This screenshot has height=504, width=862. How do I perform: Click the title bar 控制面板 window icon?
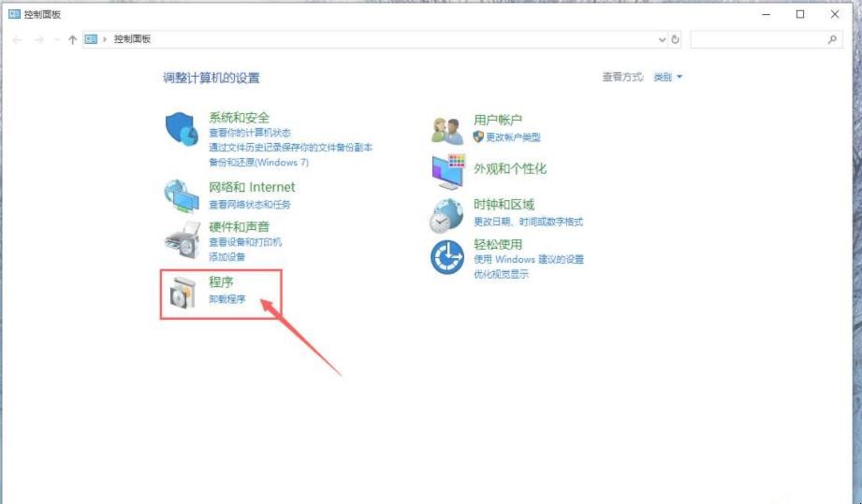tap(14, 14)
